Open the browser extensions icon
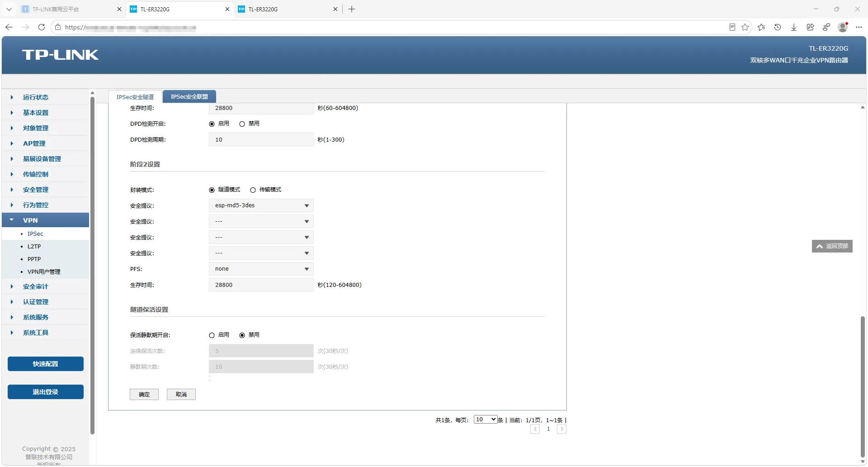 click(x=826, y=27)
